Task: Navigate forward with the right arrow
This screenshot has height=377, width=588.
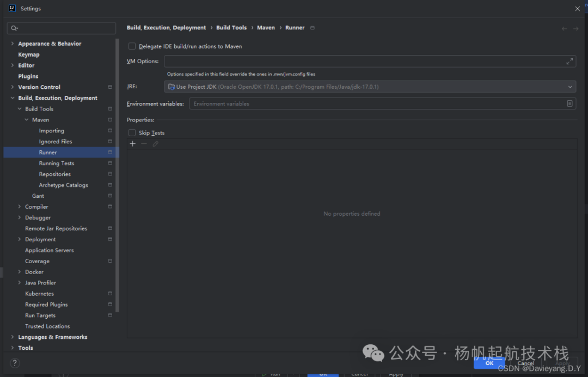Action: [575, 28]
